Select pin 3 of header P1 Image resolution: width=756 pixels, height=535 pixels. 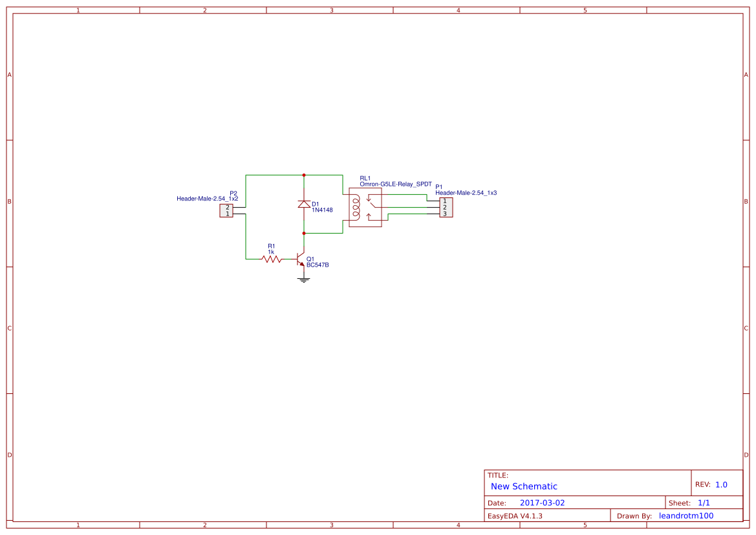[445, 213]
